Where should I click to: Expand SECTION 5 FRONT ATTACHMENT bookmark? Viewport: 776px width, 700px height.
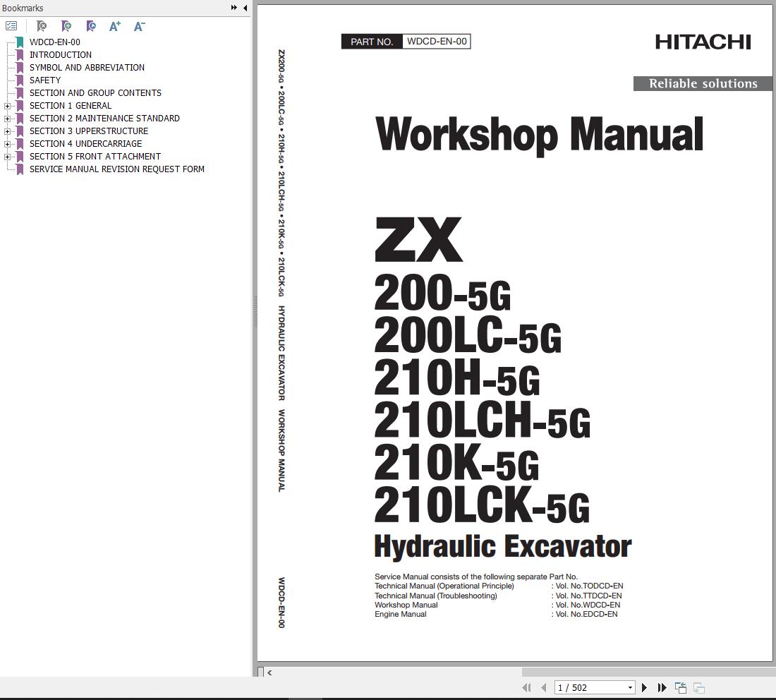click(7, 157)
